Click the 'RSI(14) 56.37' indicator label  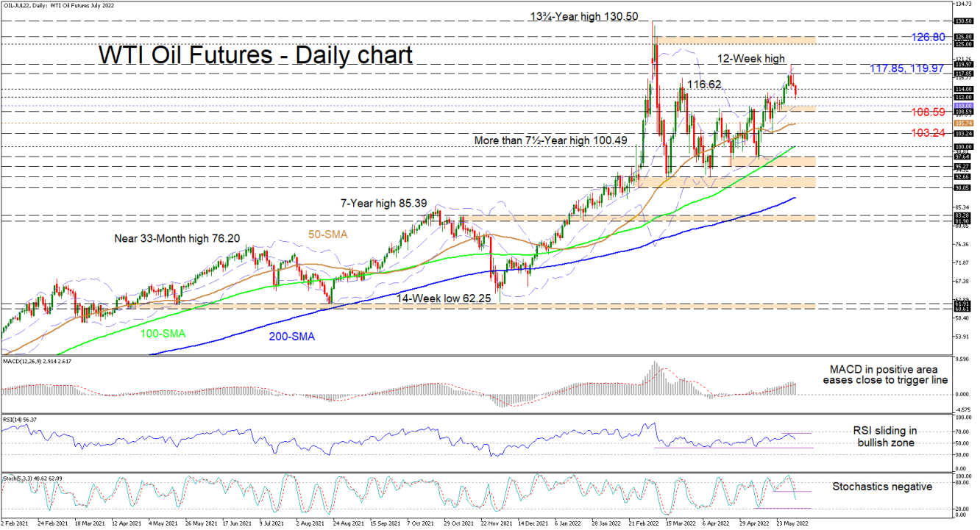[21, 419]
